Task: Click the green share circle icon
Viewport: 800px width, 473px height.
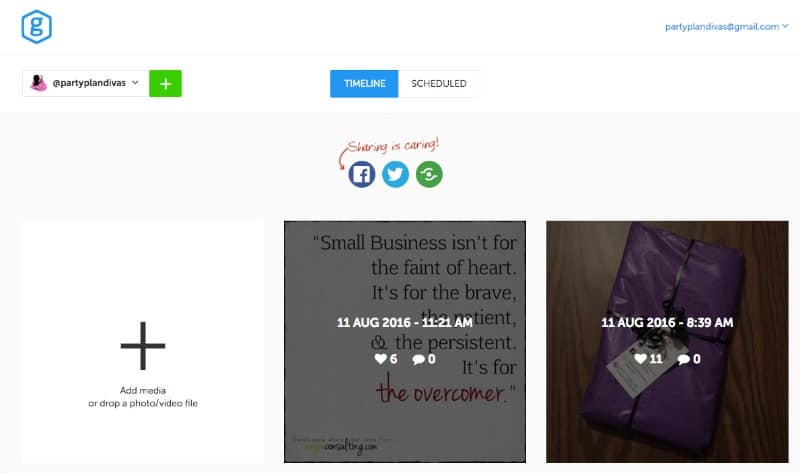Action: 429,175
